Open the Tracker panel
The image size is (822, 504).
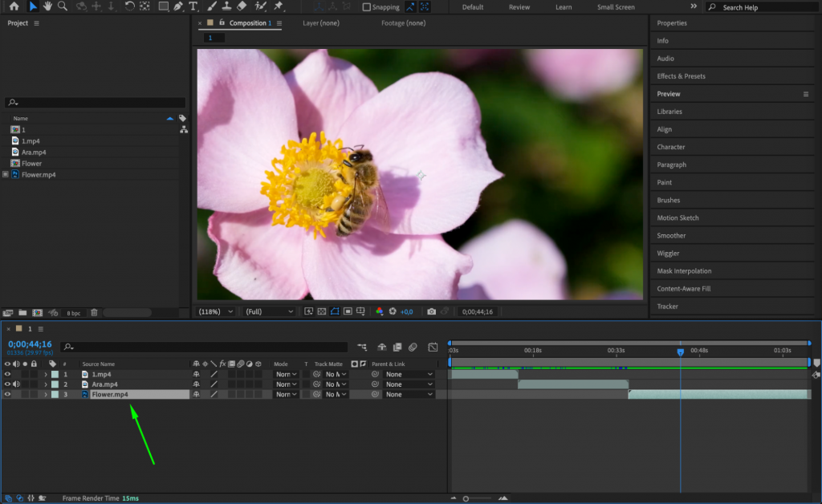pos(666,306)
